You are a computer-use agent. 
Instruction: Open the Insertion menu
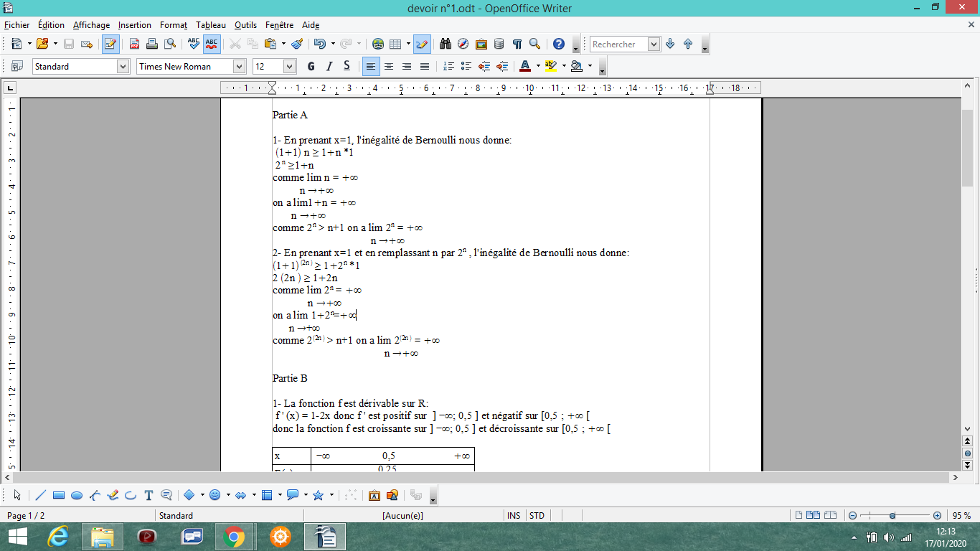point(135,25)
